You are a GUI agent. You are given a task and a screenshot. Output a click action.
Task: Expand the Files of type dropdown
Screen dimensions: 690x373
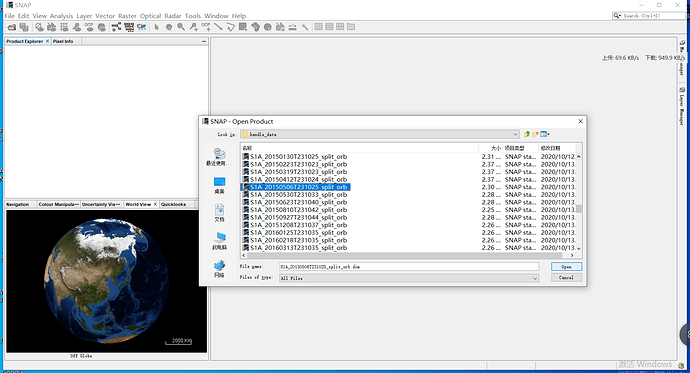pyautogui.click(x=535, y=278)
